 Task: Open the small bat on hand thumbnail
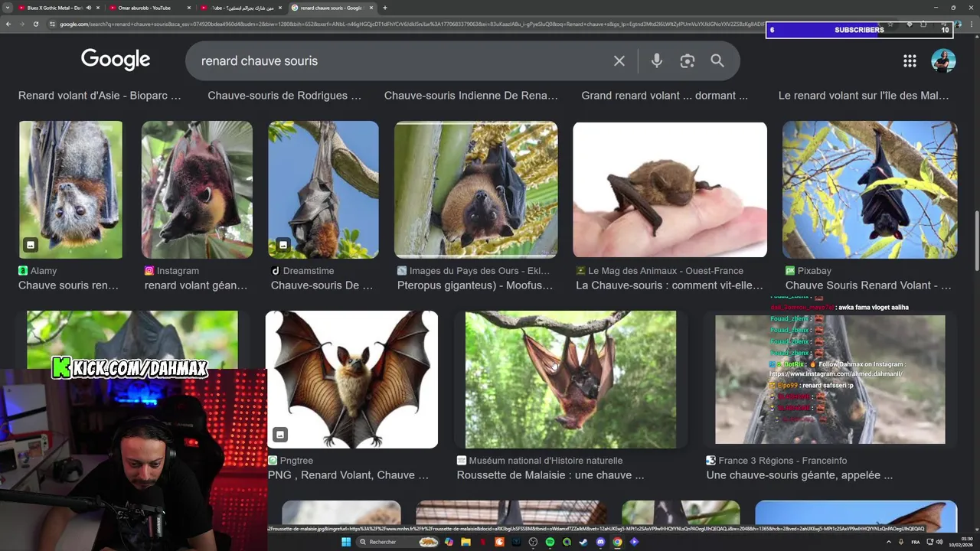[x=670, y=189]
